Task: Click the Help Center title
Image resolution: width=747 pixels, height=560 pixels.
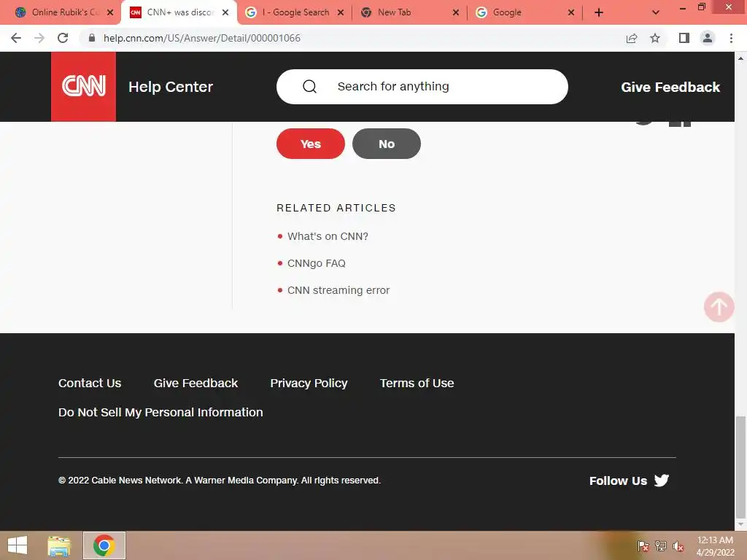Action: click(x=171, y=87)
